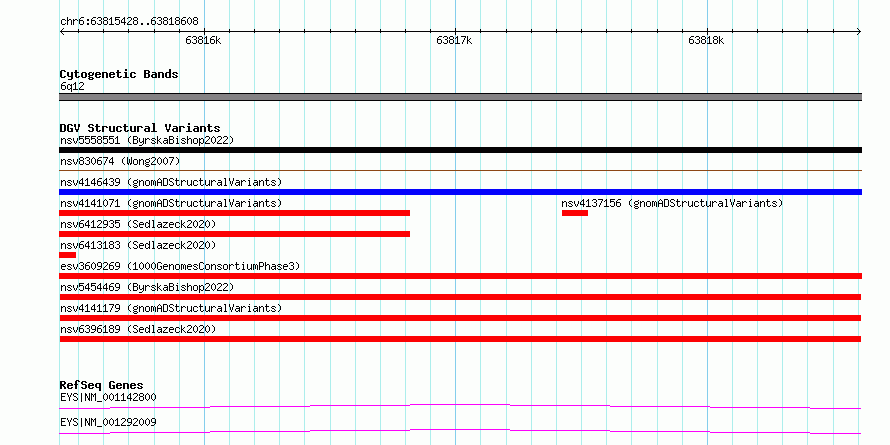Click the Cytogenetic Bands track title
The height and width of the screenshot is (445, 890).
click(119, 74)
